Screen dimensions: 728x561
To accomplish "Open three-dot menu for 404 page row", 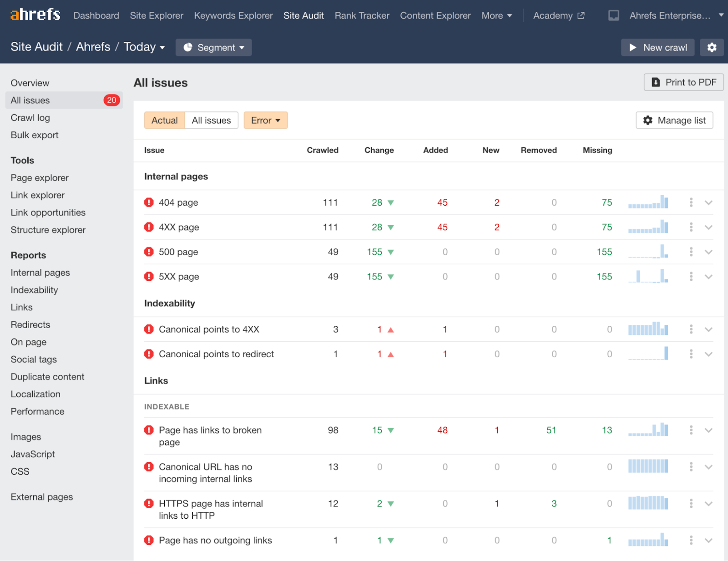I will click(x=691, y=202).
